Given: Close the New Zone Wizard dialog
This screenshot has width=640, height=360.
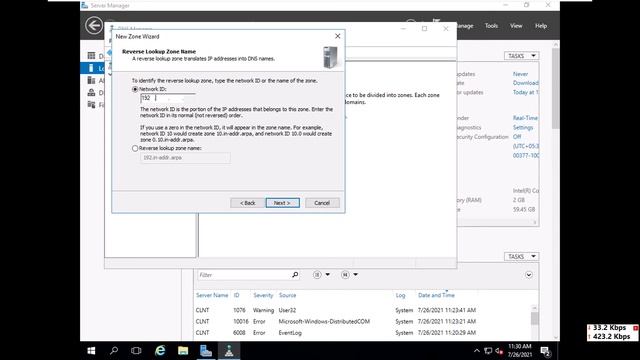Looking at the screenshot, I should point(338,36).
